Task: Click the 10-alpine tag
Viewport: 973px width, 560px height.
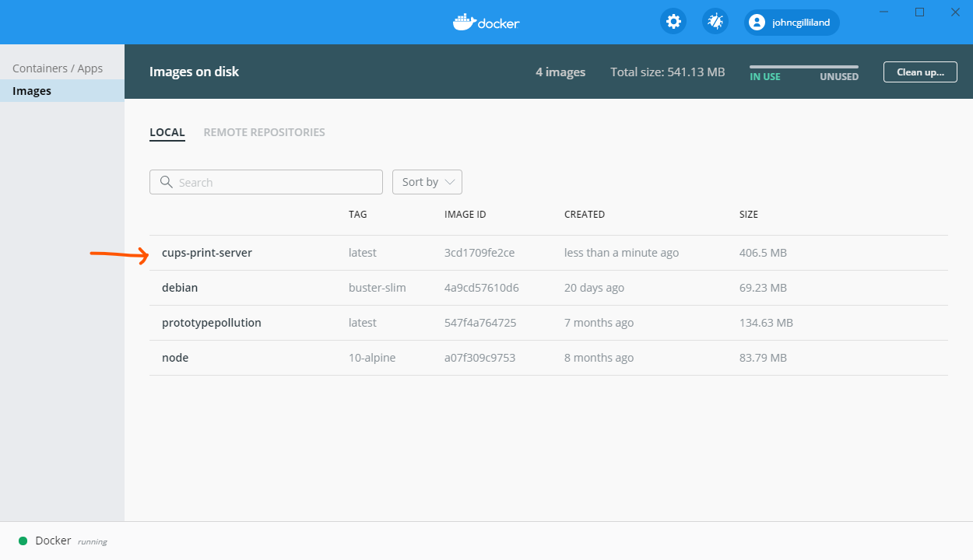Action: (372, 358)
